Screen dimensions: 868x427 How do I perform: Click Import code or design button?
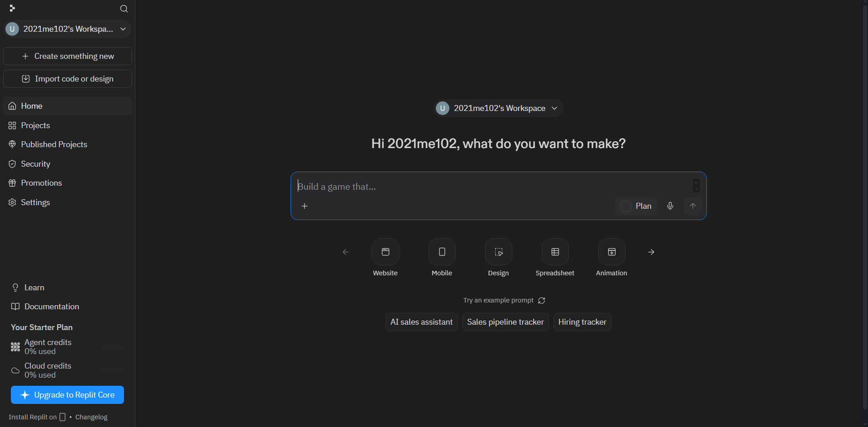pos(68,79)
